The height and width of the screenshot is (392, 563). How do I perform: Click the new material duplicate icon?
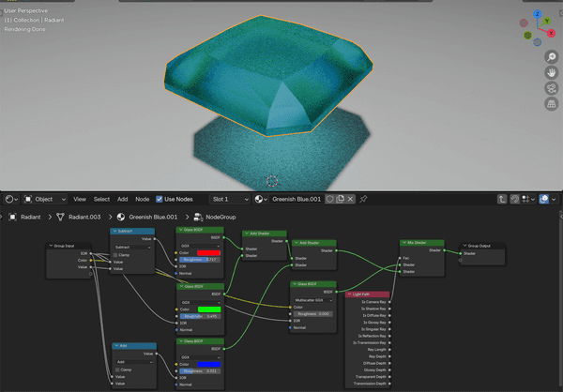(341, 199)
